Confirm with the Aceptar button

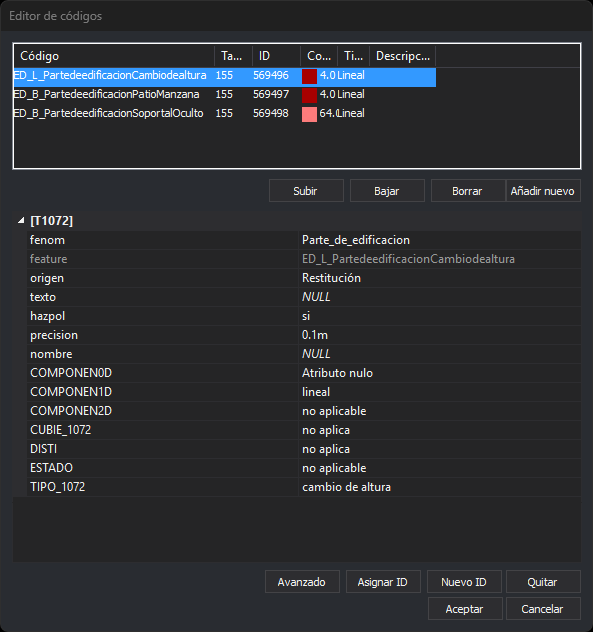tap(465, 609)
